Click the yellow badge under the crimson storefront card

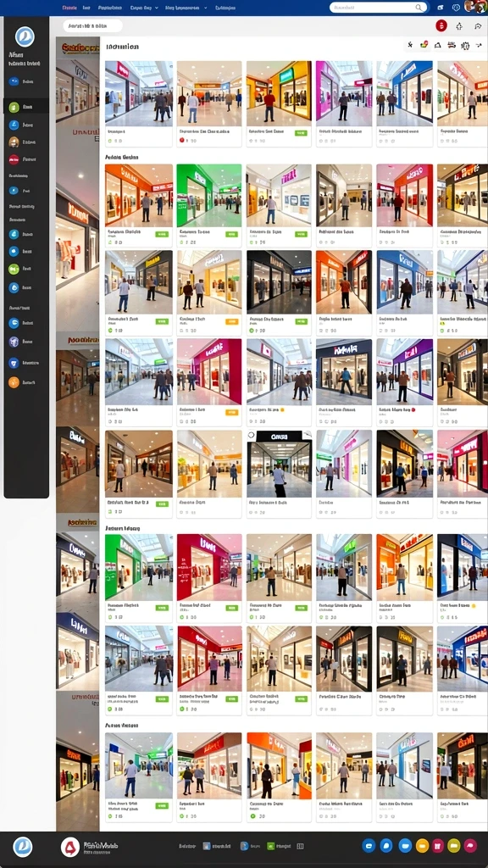(x=231, y=413)
